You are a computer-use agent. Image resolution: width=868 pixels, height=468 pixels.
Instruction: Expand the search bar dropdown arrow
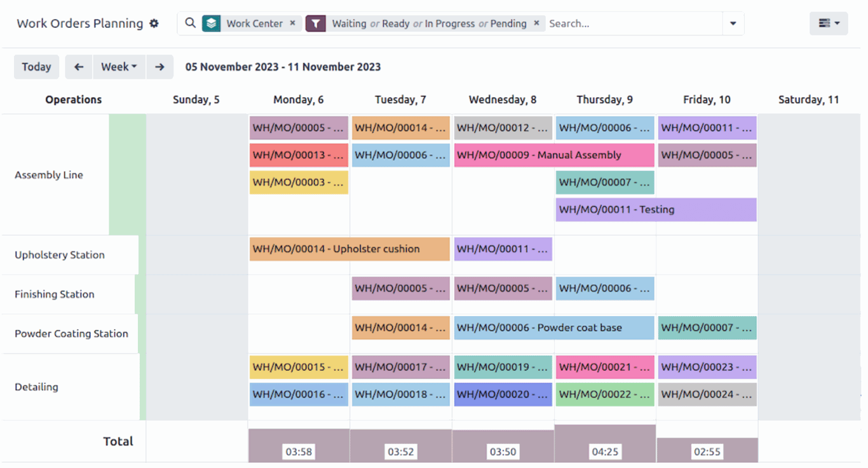point(733,24)
